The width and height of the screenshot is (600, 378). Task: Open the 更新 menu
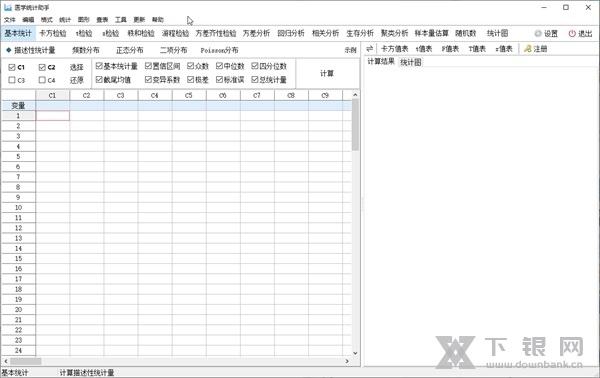coord(139,20)
